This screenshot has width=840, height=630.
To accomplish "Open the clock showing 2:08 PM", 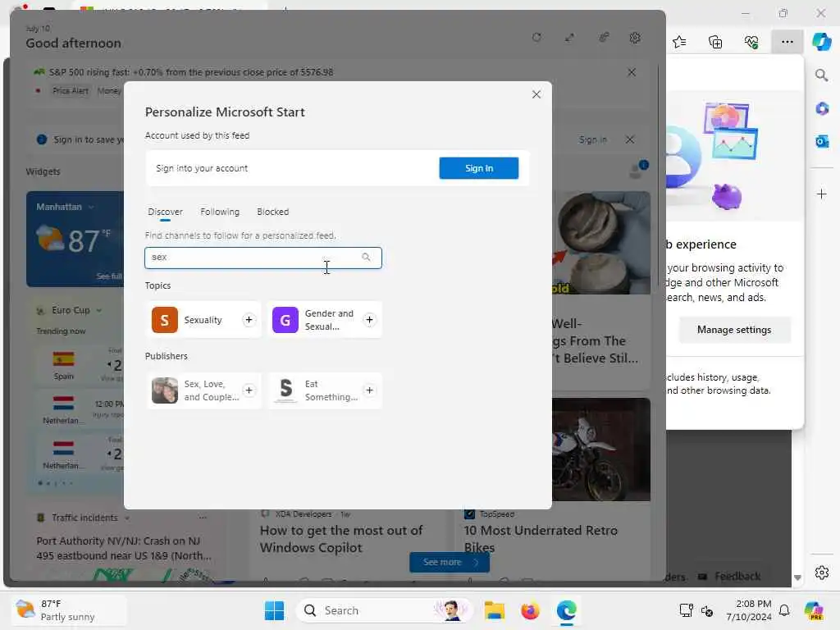I will point(749,610).
